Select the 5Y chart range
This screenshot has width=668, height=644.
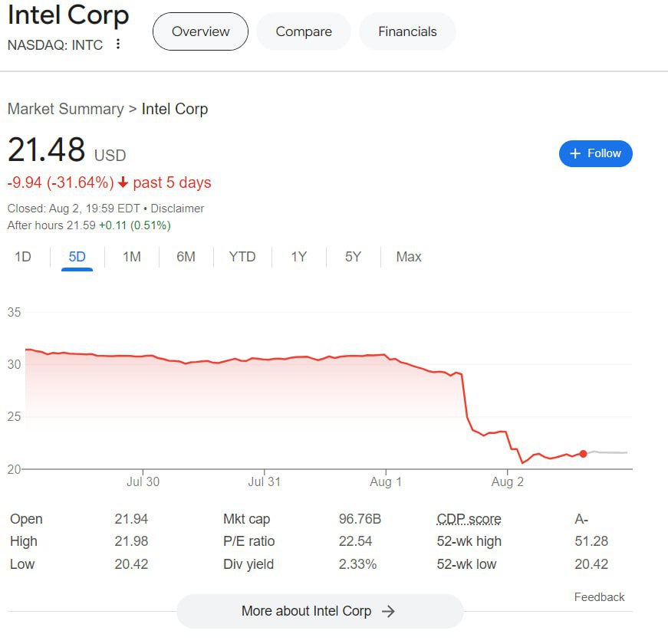[353, 257]
